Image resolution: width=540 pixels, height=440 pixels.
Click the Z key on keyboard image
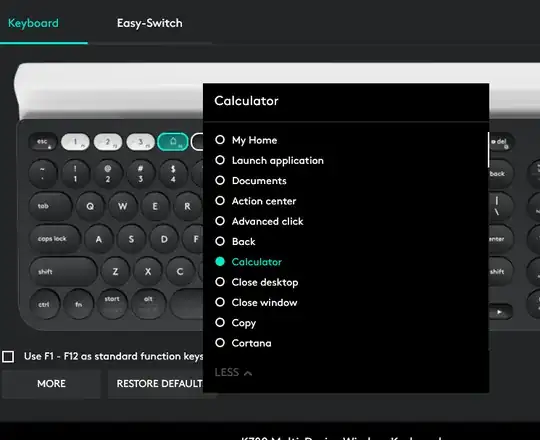click(x=115, y=272)
